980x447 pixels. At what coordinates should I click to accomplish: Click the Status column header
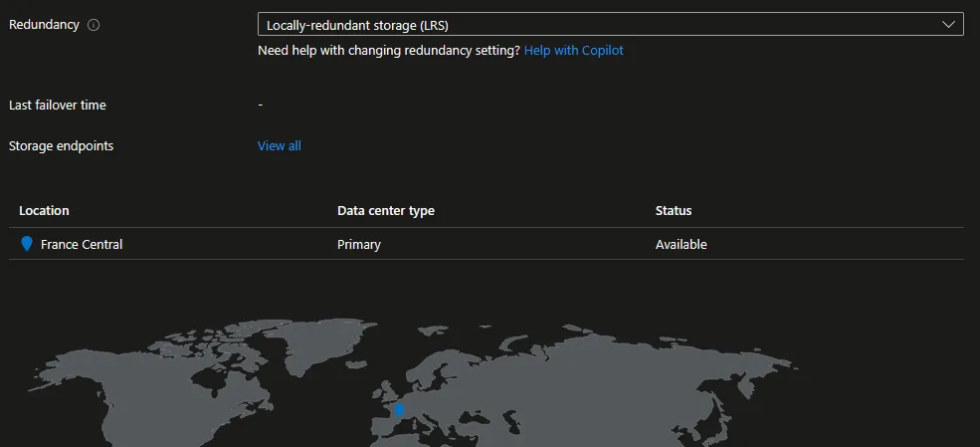(674, 211)
